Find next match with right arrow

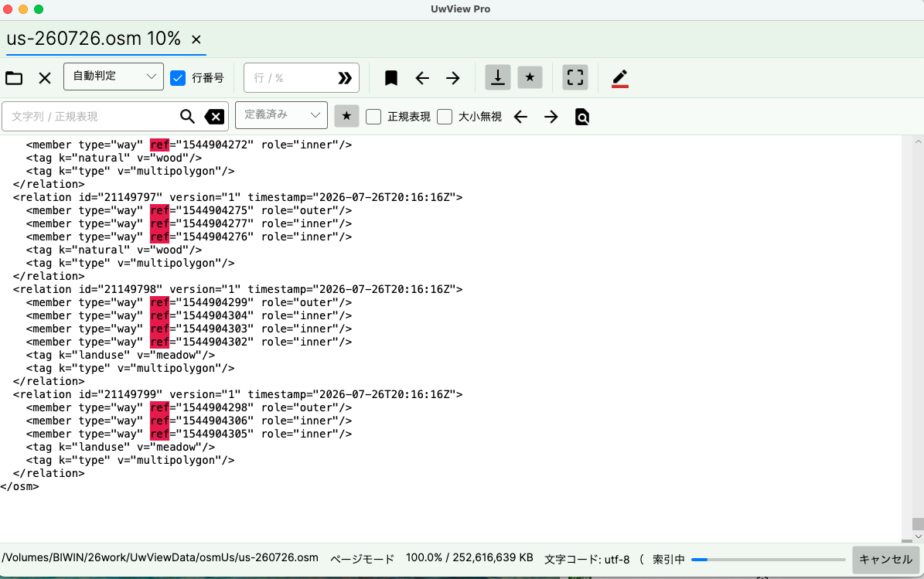(551, 117)
